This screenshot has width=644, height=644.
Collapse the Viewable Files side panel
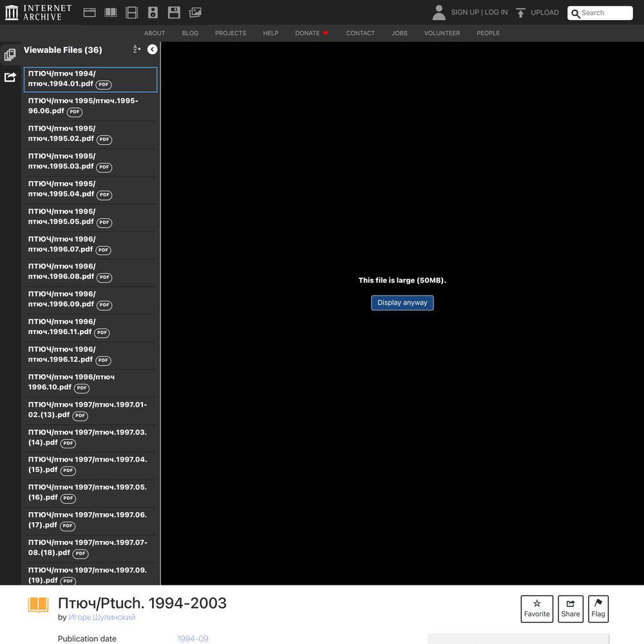153,50
